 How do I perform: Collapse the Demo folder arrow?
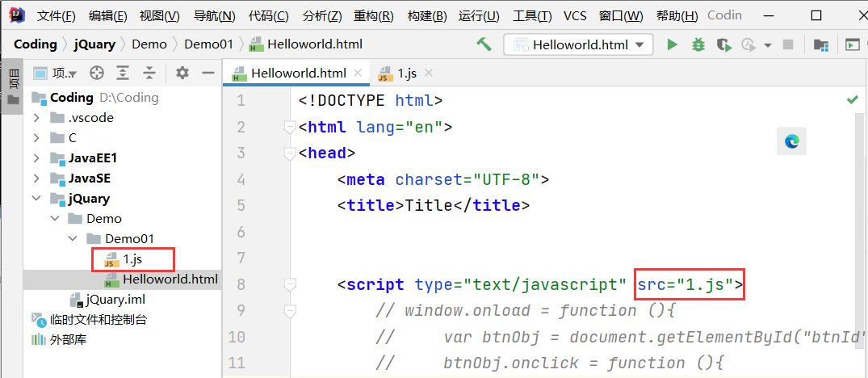pos(55,219)
